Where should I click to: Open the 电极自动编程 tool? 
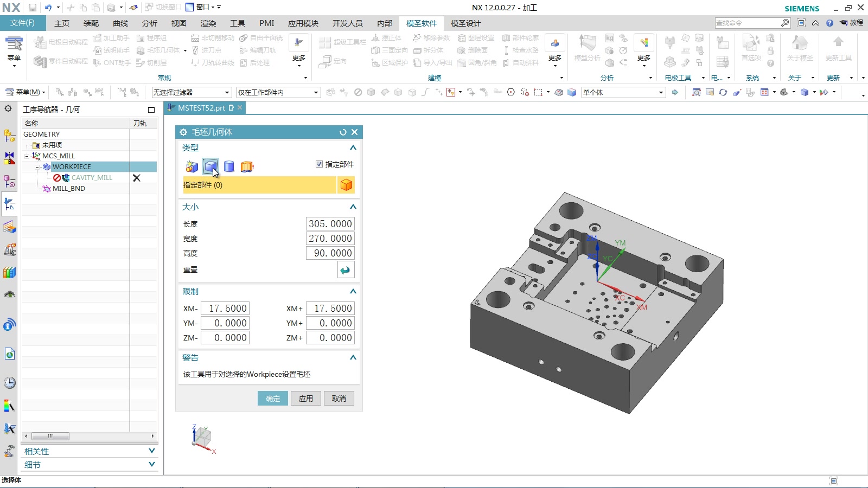[x=61, y=42]
